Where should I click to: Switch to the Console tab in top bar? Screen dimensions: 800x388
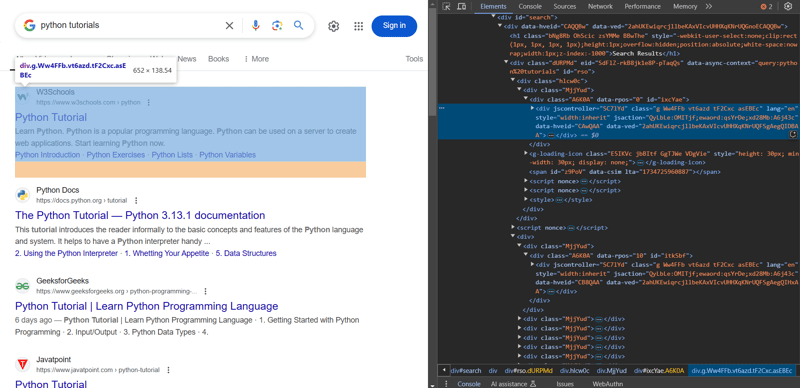point(530,7)
